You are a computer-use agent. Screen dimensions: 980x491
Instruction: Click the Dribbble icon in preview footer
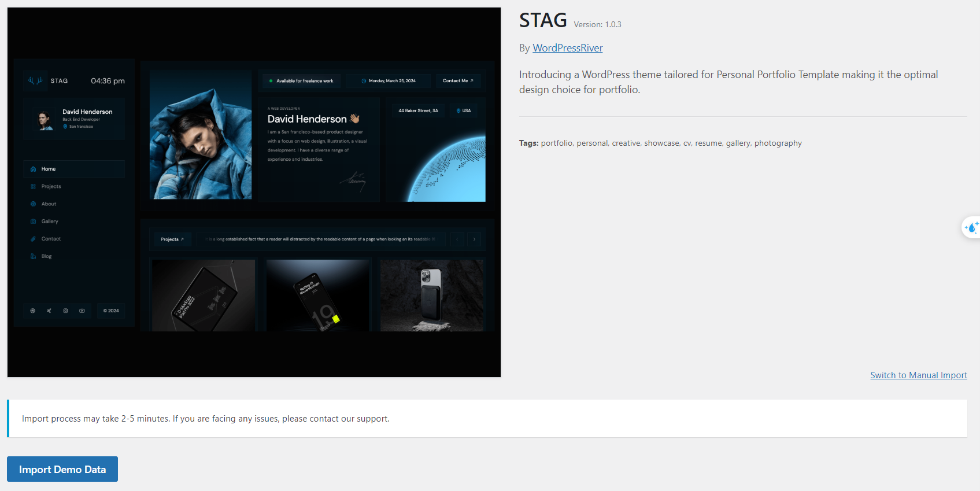(33, 311)
